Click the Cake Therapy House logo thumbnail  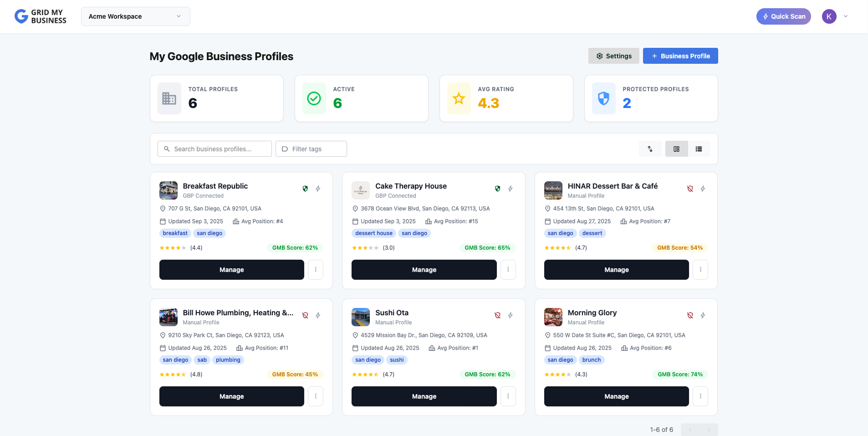coord(361,190)
